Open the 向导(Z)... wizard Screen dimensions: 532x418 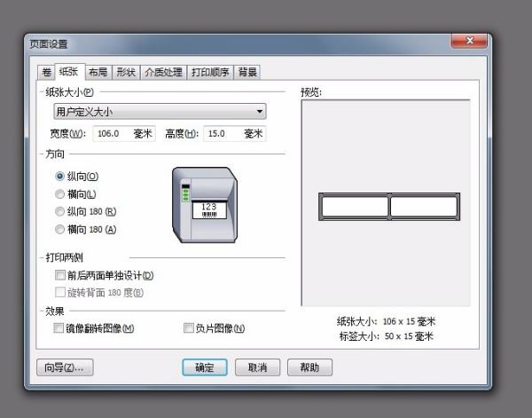pyautogui.click(x=65, y=367)
